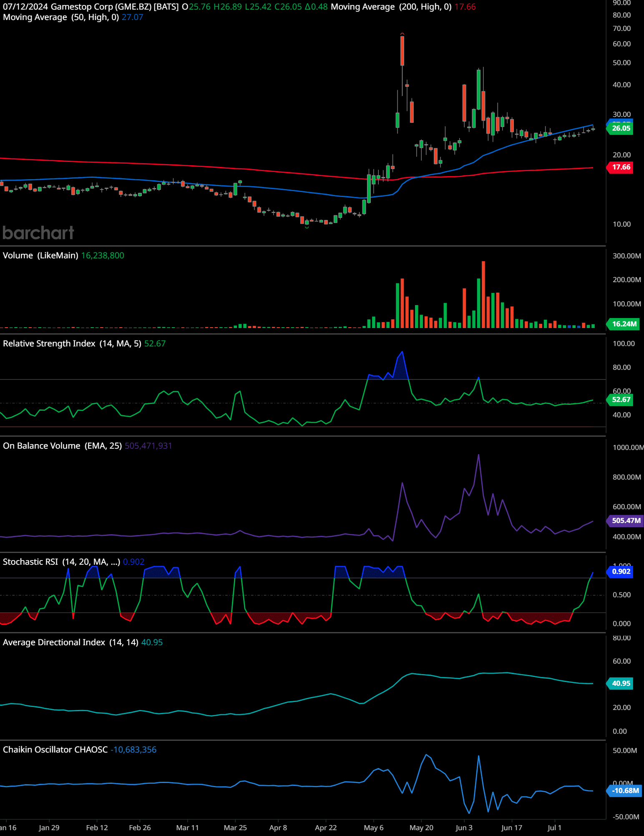Click the Jun 3 date axis label
Screen dimensions: 644x836
[x=464, y=828]
